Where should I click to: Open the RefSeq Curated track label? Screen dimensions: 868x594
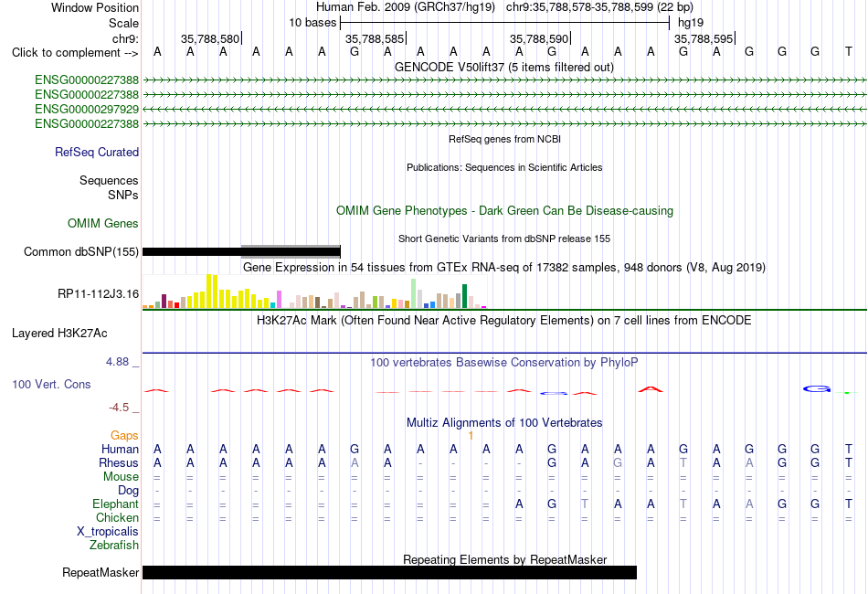tap(97, 152)
